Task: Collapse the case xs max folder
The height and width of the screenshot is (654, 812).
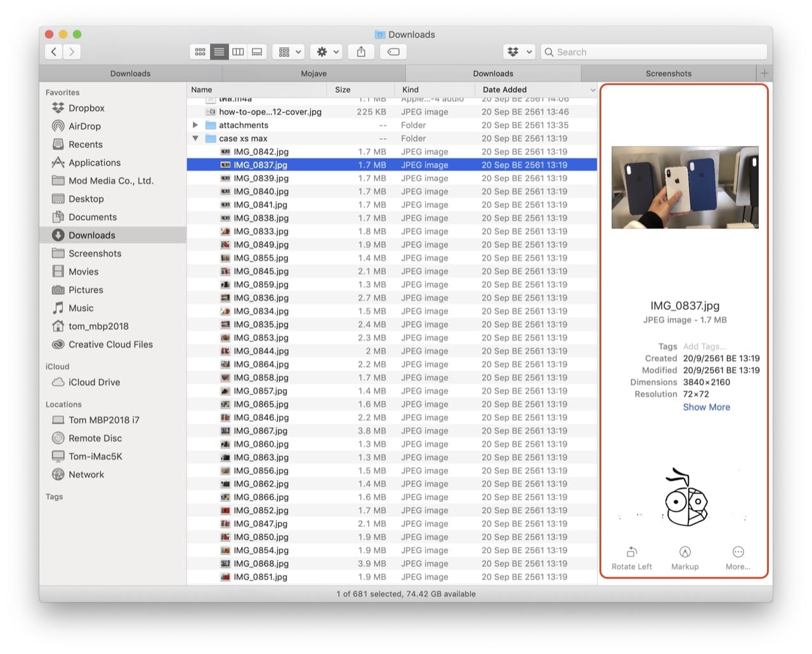Action: tap(195, 138)
